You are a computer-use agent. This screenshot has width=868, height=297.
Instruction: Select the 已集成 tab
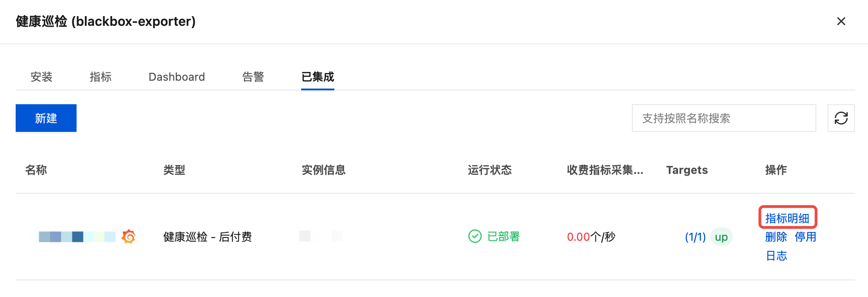tap(318, 77)
